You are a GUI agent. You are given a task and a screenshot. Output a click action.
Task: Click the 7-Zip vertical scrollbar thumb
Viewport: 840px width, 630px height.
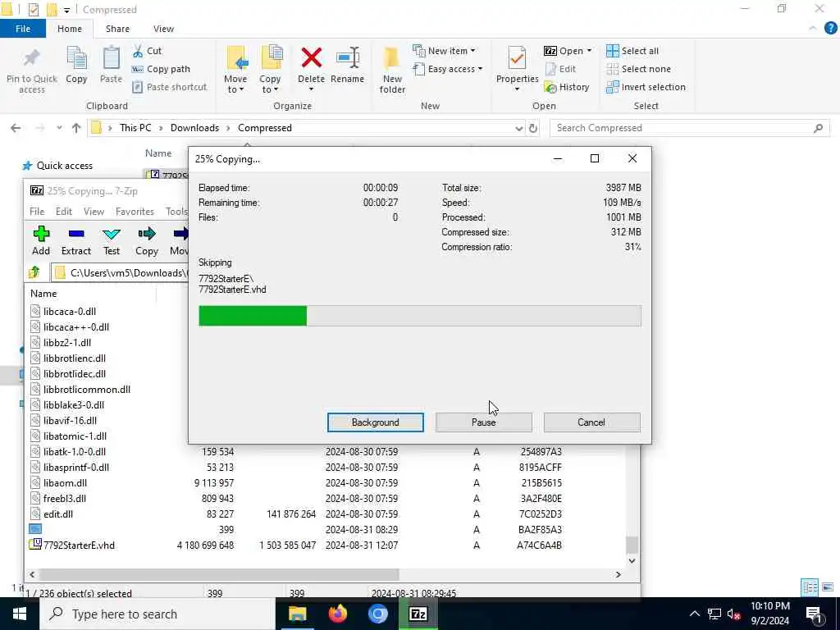(x=632, y=545)
